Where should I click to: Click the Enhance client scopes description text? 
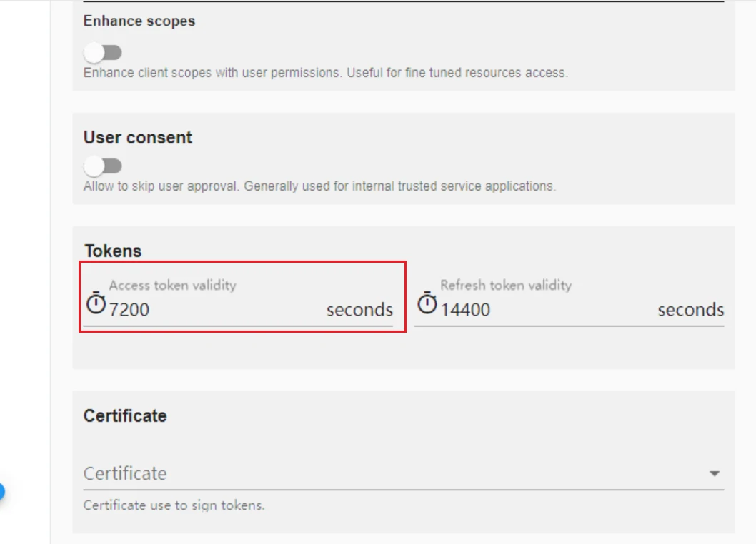(326, 73)
